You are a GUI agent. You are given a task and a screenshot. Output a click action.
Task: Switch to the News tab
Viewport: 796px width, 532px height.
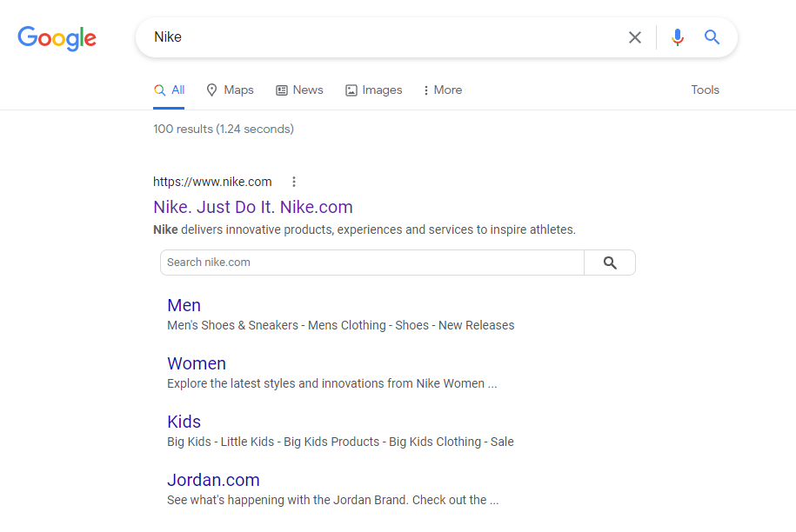point(299,90)
